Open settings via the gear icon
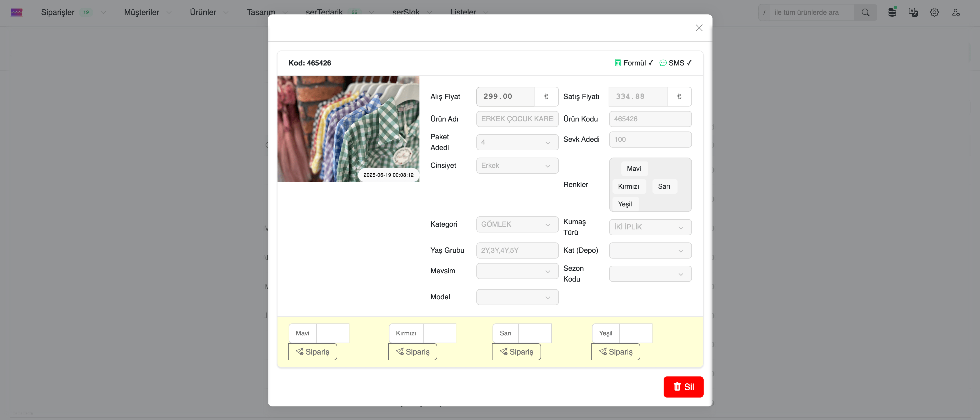 coord(934,12)
